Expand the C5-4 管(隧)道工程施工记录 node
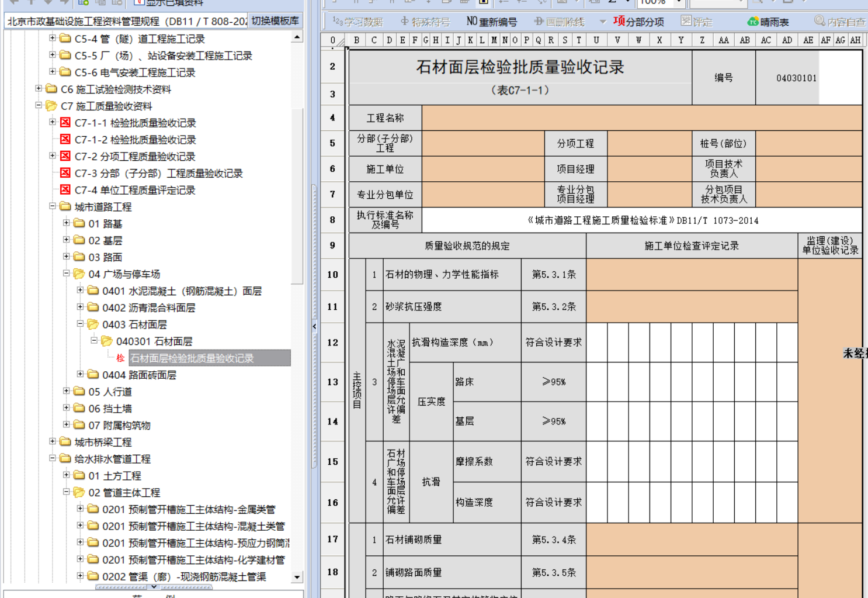 tap(53, 38)
